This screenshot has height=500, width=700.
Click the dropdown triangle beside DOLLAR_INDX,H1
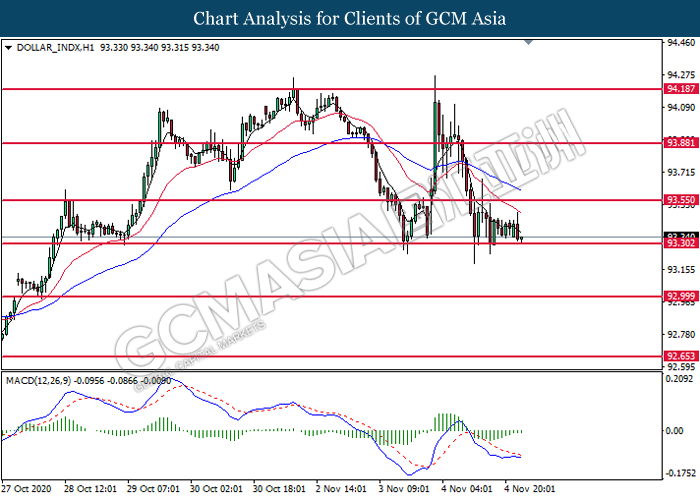click(x=8, y=48)
